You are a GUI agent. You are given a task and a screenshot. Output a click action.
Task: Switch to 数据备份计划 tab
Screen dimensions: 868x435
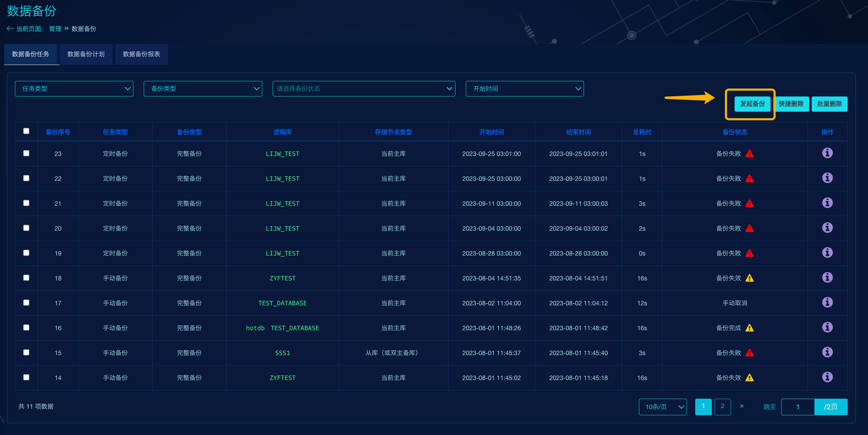coord(86,54)
